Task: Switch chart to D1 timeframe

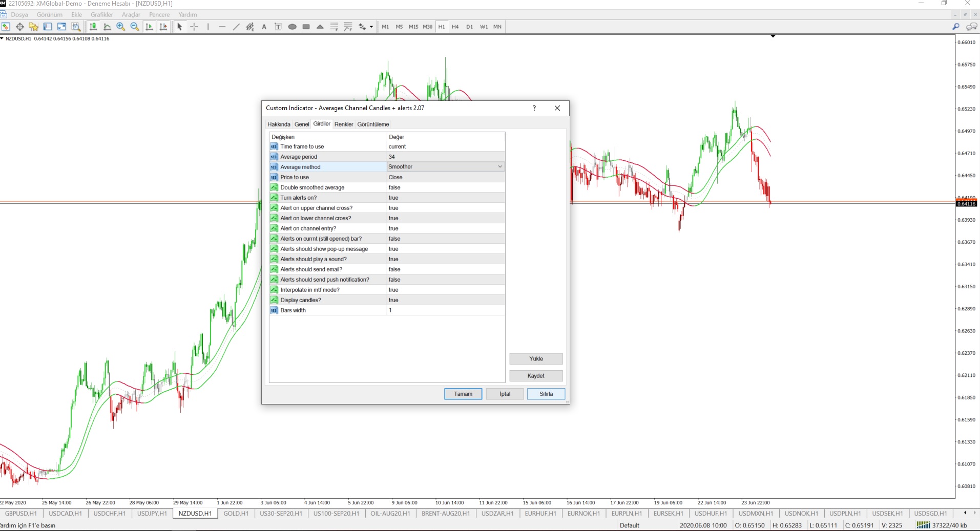Action: (x=470, y=27)
